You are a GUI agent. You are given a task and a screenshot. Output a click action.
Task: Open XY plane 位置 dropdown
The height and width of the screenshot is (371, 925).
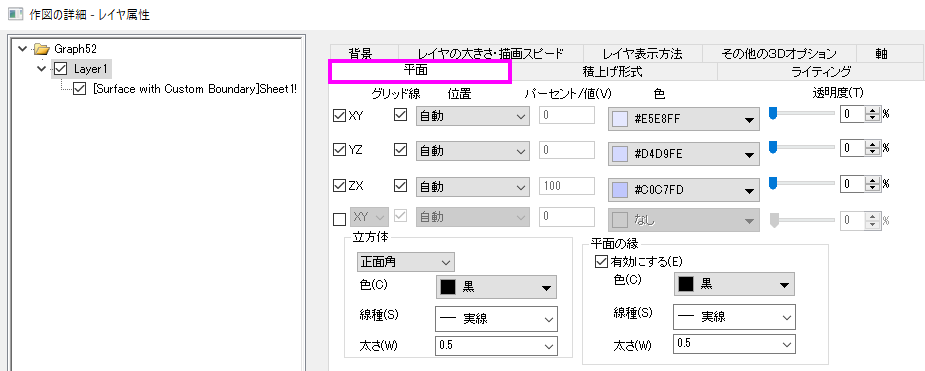pyautogui.click(x=473, y=116)
